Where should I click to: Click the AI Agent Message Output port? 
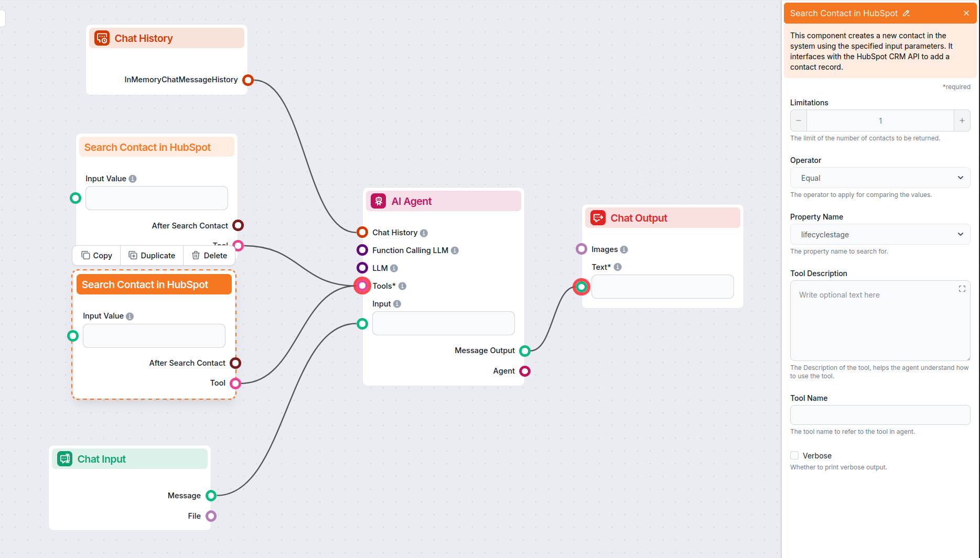525,351
